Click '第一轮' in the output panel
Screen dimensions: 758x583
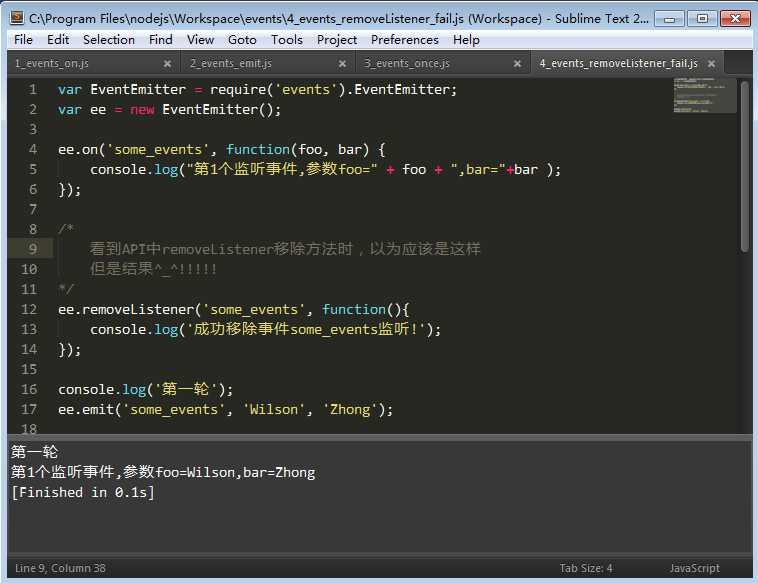(34, 452)
